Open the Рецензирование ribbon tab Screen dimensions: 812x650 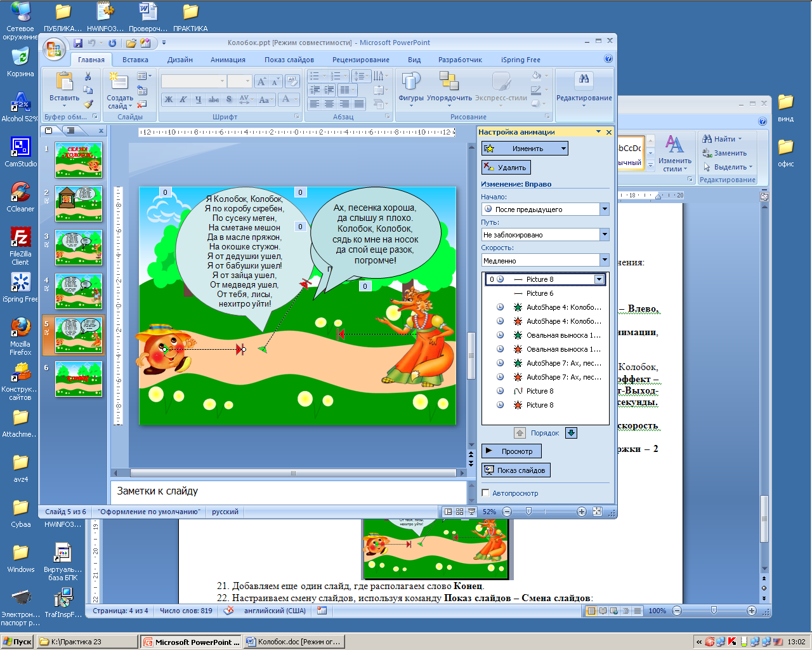pos(361,60)
